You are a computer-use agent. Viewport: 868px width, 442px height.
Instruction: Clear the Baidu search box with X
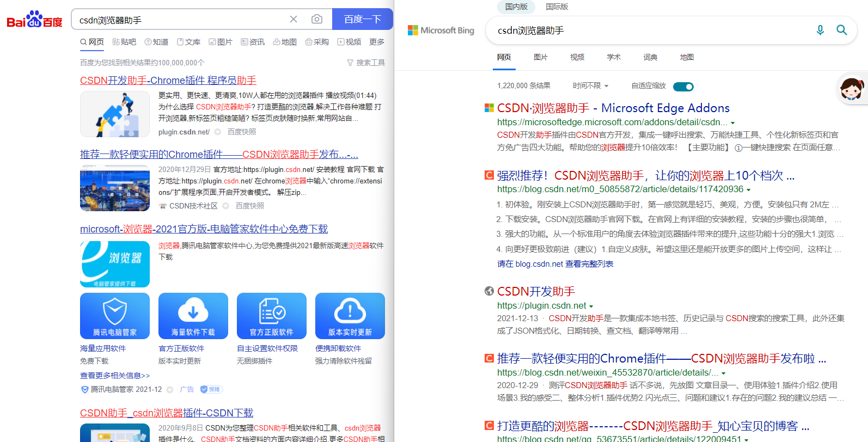coord(294,19)
